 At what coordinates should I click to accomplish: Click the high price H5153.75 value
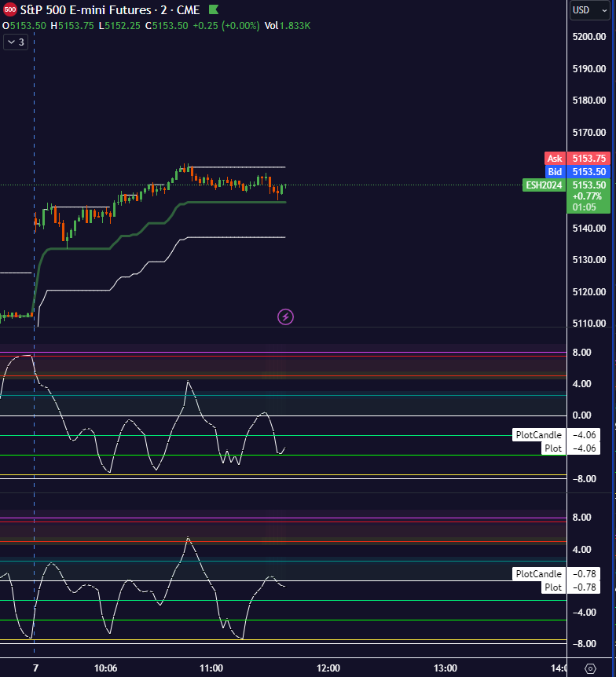click(72, 26)
